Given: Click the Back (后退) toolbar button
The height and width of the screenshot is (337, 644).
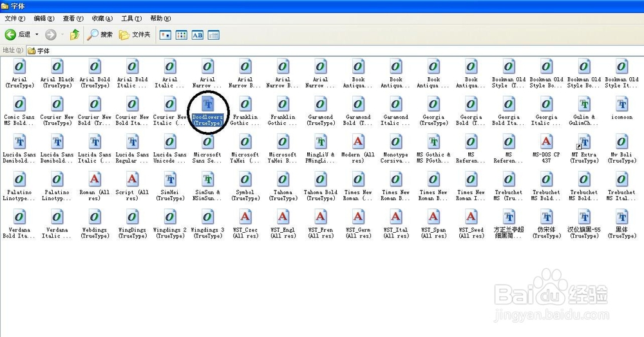Looking at the screenshot, I should coord(17,35).
